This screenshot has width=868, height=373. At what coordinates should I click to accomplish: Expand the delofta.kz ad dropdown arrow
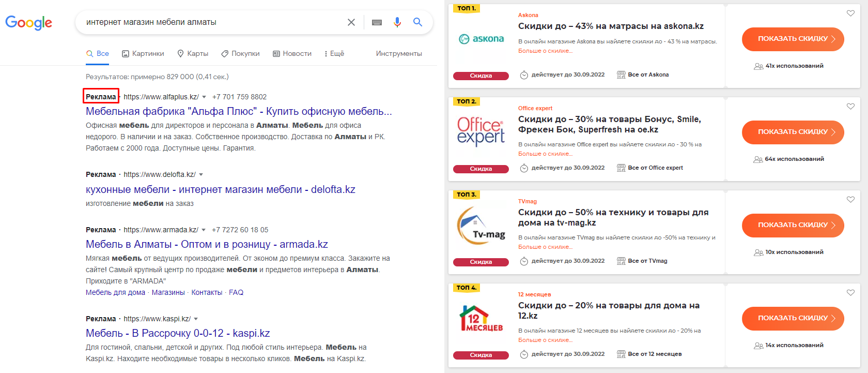pyautogui.click(x=201, y=175)
